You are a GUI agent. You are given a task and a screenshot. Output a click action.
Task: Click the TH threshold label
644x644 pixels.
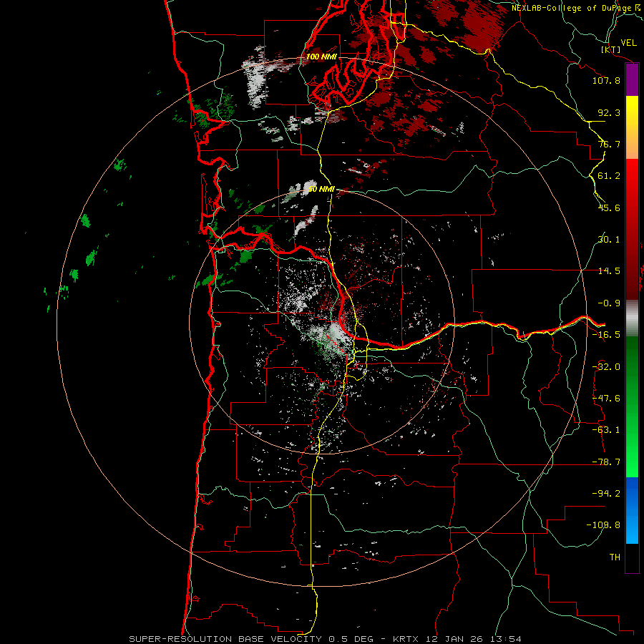click(x=615, y=557)
